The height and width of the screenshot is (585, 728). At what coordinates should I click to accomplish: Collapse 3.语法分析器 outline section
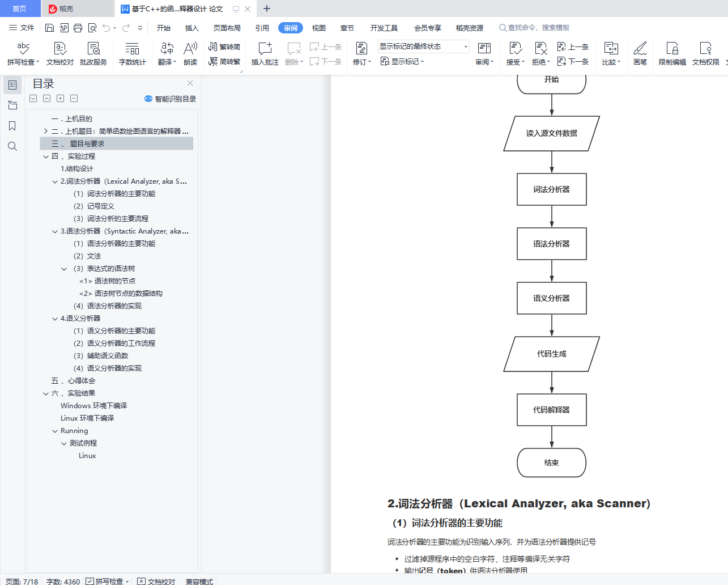[x=55, y=231]
